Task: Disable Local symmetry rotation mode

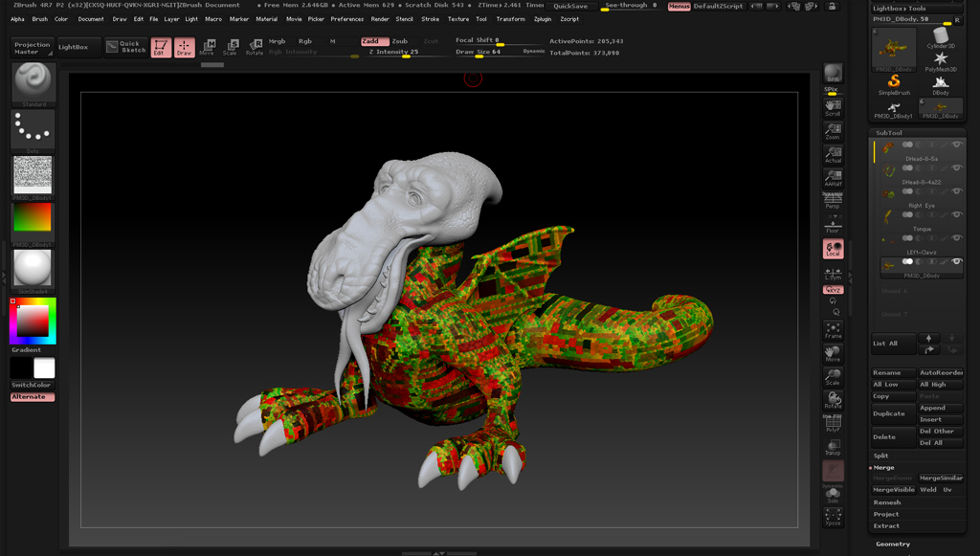Action: click(x=834, y=249)
